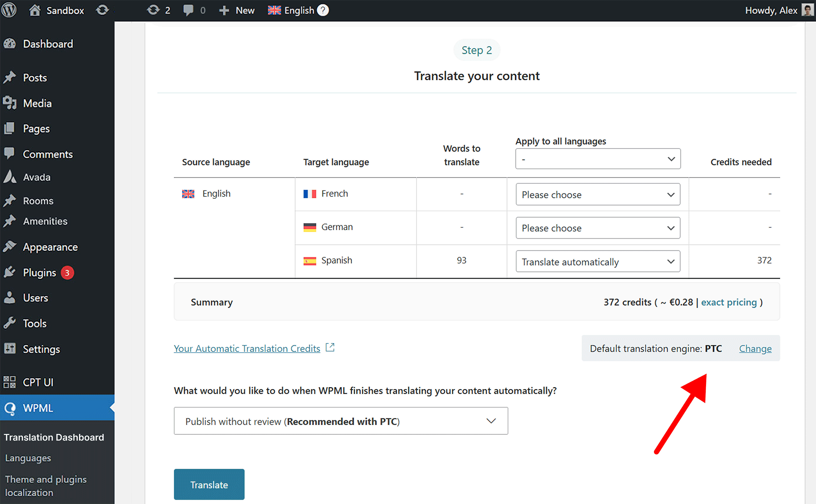Open the Settings menu item
The image size is (816, 504).
(x=42, y=349)
